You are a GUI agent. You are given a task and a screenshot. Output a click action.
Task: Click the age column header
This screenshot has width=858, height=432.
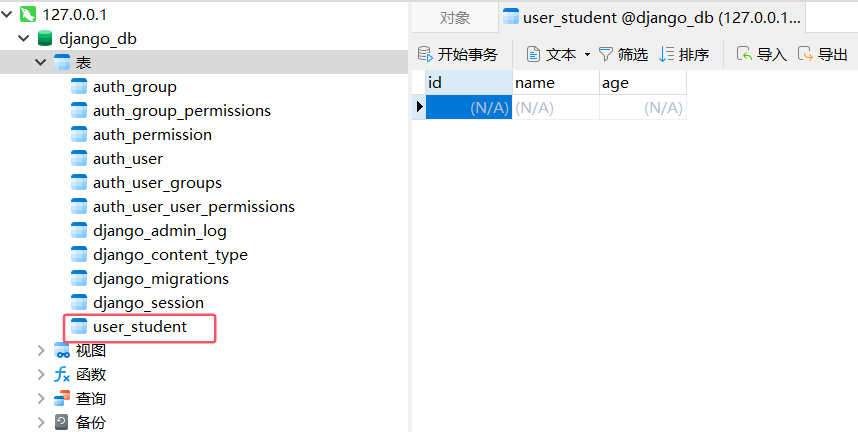tap(642, 83)
